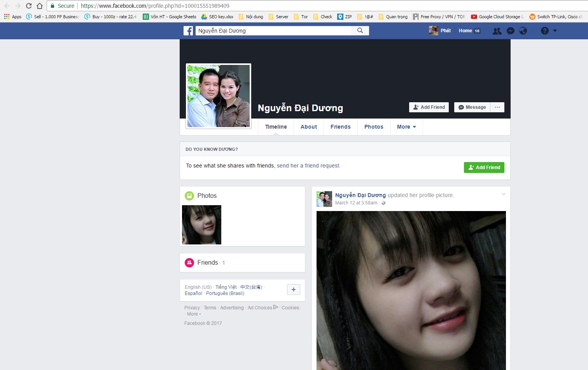Click the browser back arrow
588x370 pixels.
(x=7, y=6)
